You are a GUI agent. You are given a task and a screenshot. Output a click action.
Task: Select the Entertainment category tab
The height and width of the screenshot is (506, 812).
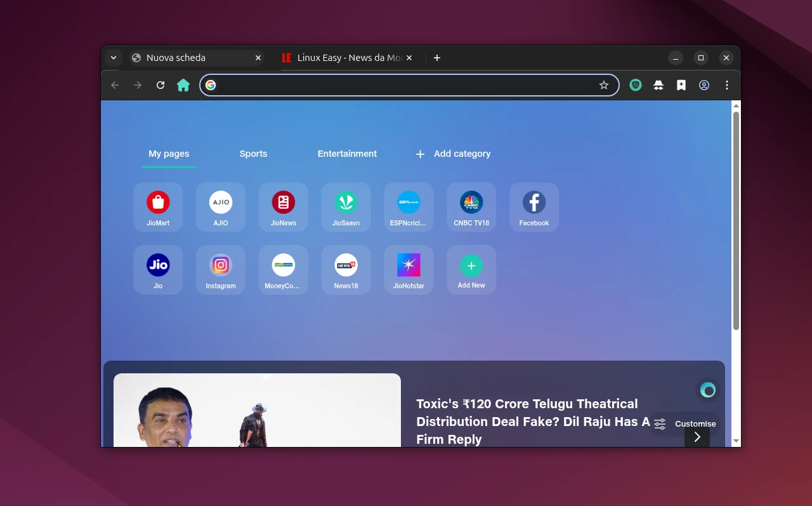pyautogui.click(x=347, y=154)
